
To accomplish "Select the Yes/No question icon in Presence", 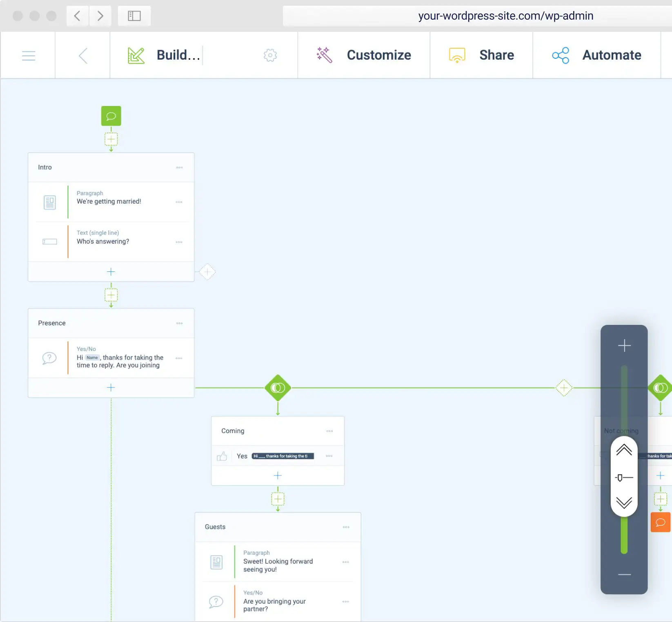I will pyautogui.click(x=49, y=358).
